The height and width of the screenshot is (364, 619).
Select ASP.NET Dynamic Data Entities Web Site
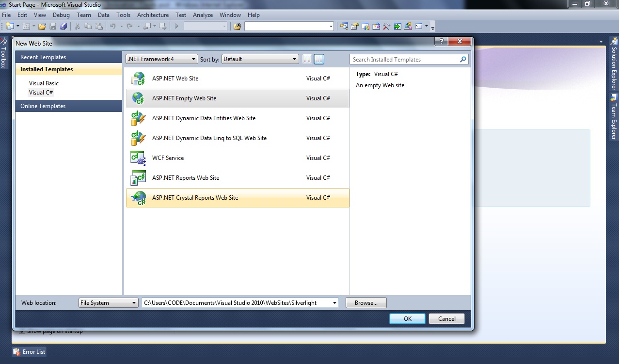[x=238, y=118]
